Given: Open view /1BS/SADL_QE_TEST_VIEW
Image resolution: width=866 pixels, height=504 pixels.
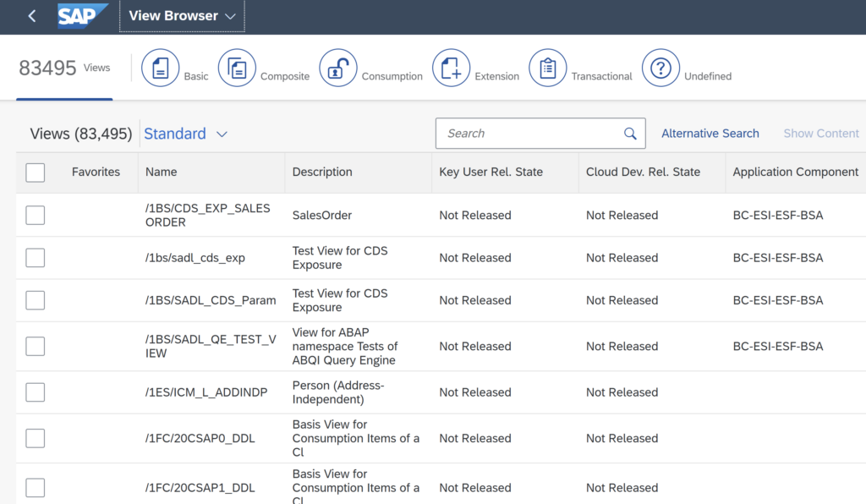Looking at the screenshot, I should coord(211,346).
